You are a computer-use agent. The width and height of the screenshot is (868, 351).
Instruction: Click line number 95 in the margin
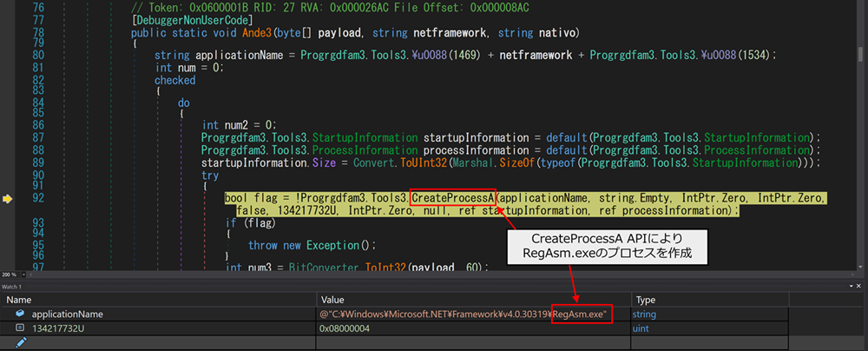[39, 245]
